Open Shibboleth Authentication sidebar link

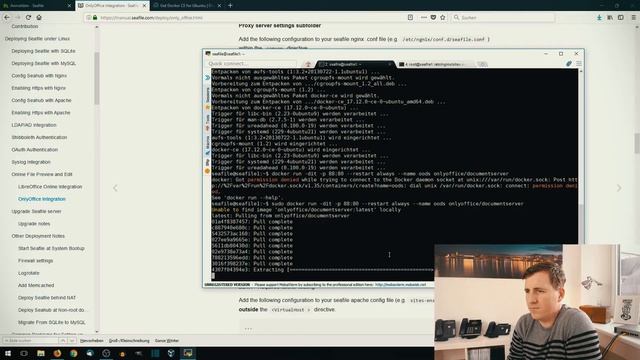pyautogui.click(x=39, y=137)
